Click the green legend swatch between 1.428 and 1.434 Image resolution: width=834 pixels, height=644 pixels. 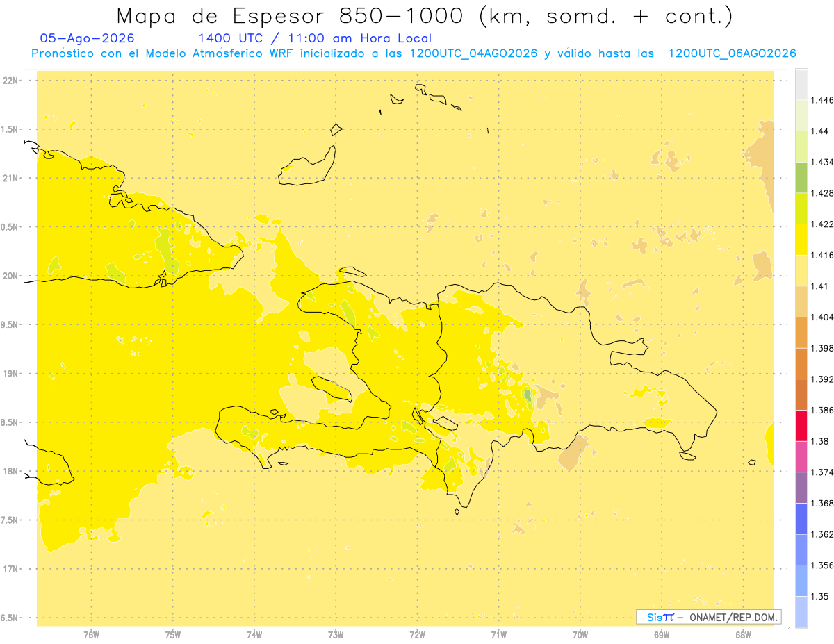[x=801, y=177]
